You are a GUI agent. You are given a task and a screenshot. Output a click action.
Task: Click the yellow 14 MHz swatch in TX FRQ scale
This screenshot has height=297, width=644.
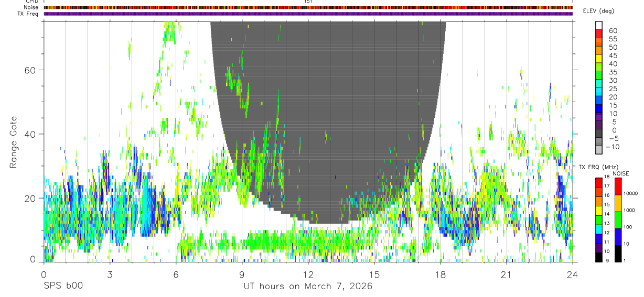[x=599, y=211]
